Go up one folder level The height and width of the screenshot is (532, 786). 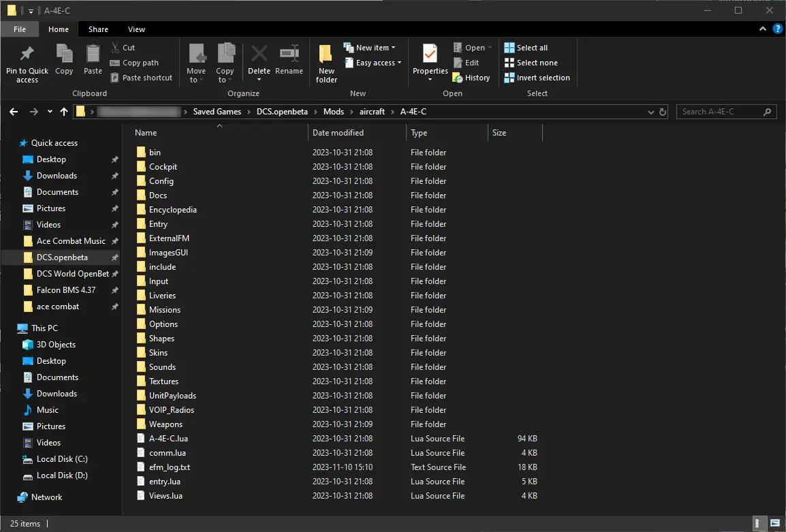[63, 112]
